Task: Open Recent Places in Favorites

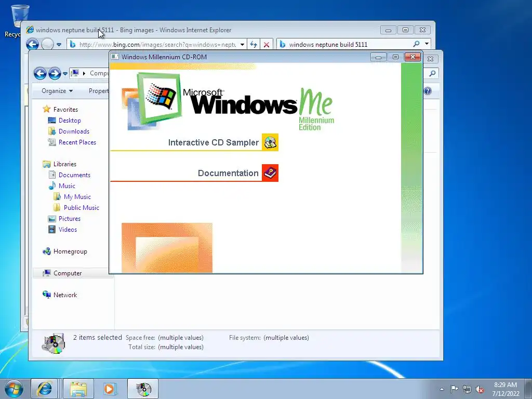Action: (77, 142)
